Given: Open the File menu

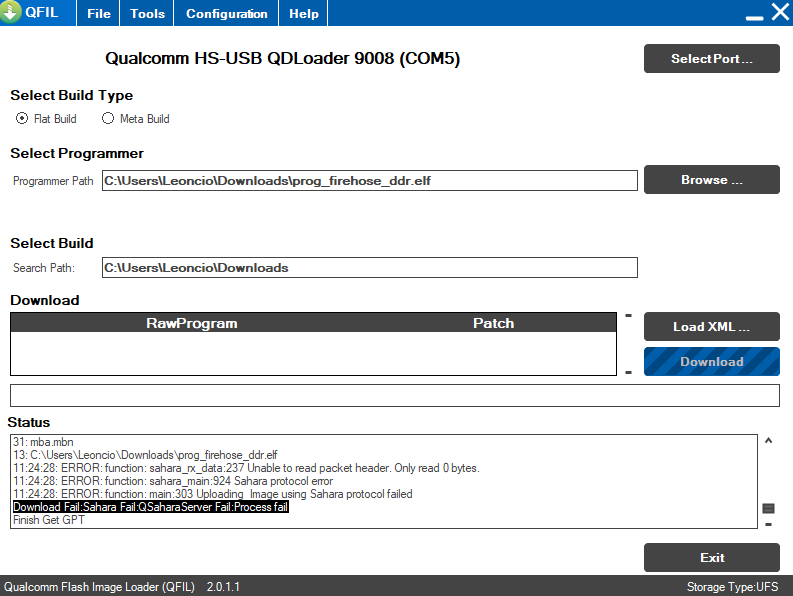Looking at the screenshot, I should point(99,13).
